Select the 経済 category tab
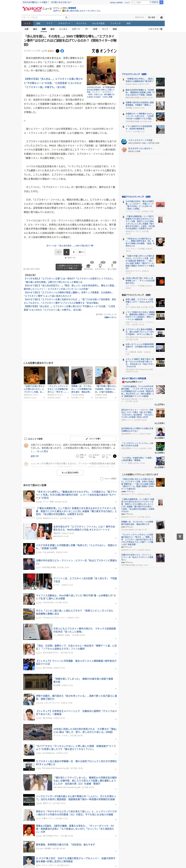This screenshot has height=868, width=186. pos(52,29)
